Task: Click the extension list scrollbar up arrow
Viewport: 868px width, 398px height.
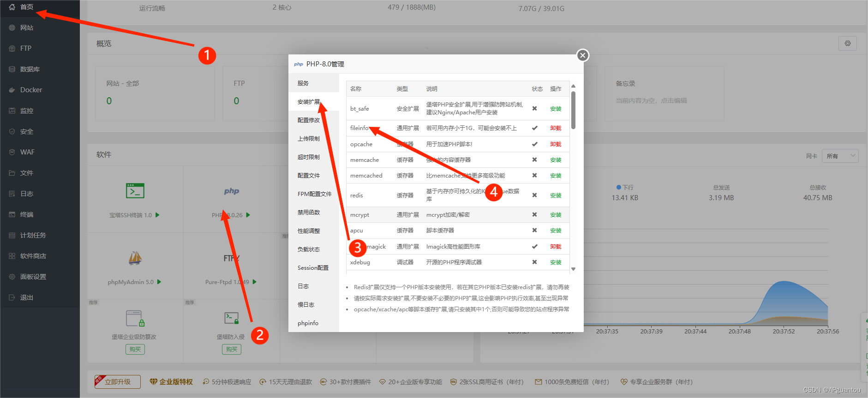Action: [573, 86]
